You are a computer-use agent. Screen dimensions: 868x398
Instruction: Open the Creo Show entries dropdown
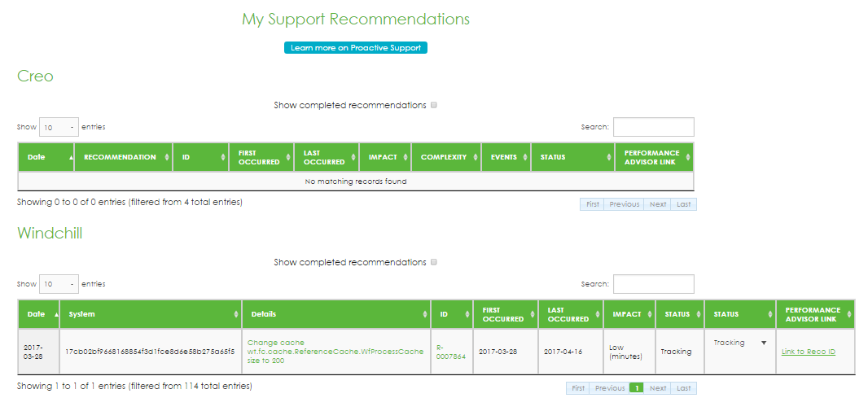pyautogui.click(x=59, y=127)
